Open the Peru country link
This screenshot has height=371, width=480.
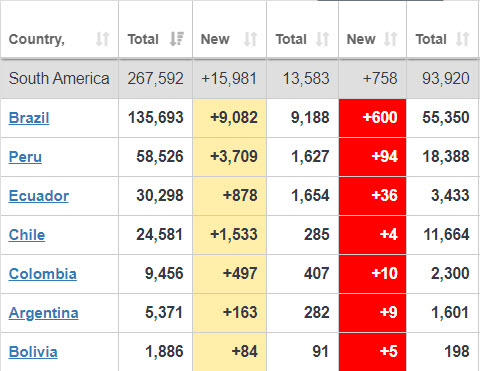click(25, 157)
